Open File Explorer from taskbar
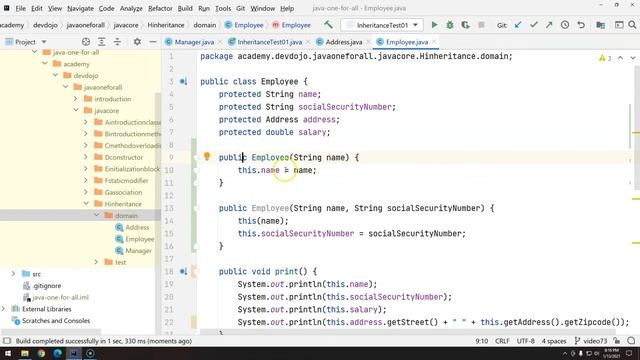Image resolution: width=640 pixels, height=360 pixels. [x=25, y=353]
